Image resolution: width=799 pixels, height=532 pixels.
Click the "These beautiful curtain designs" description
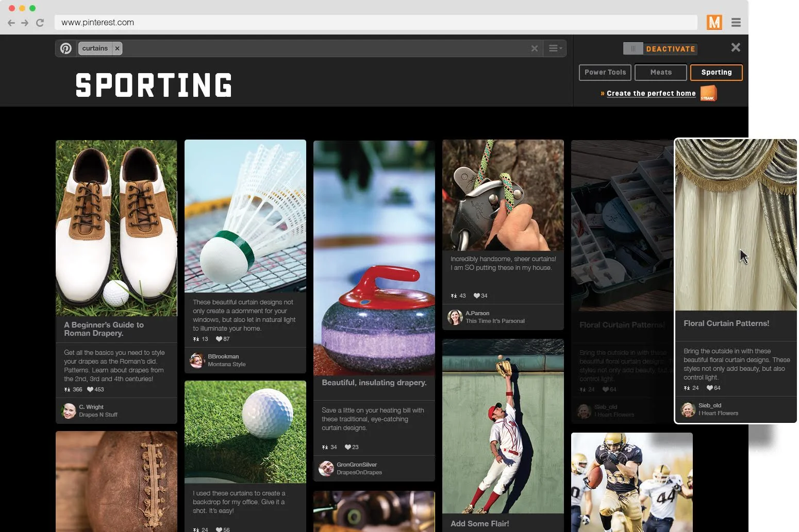pyautogui.click(x=244, y=315)
